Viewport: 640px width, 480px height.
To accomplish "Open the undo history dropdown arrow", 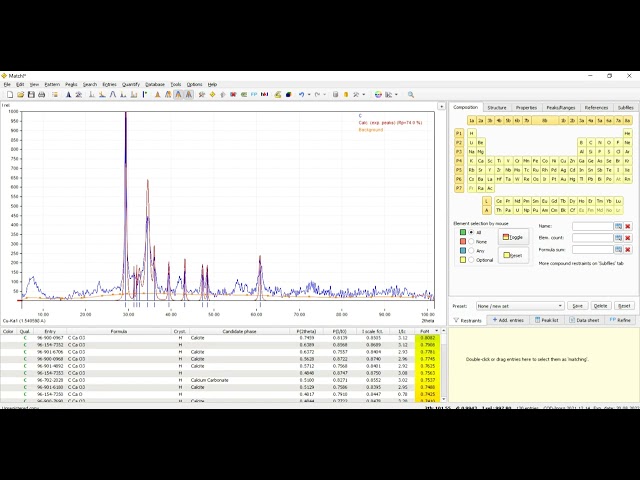I will (309, 95).
